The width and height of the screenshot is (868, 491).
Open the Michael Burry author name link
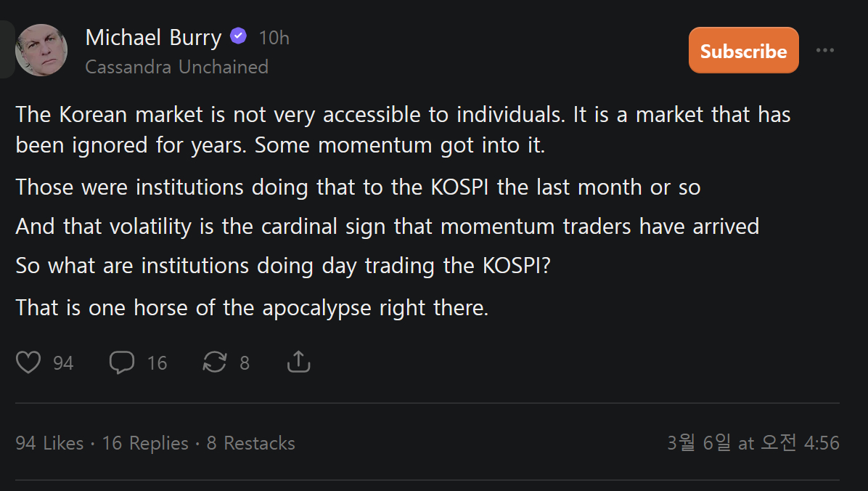[153, 37]
